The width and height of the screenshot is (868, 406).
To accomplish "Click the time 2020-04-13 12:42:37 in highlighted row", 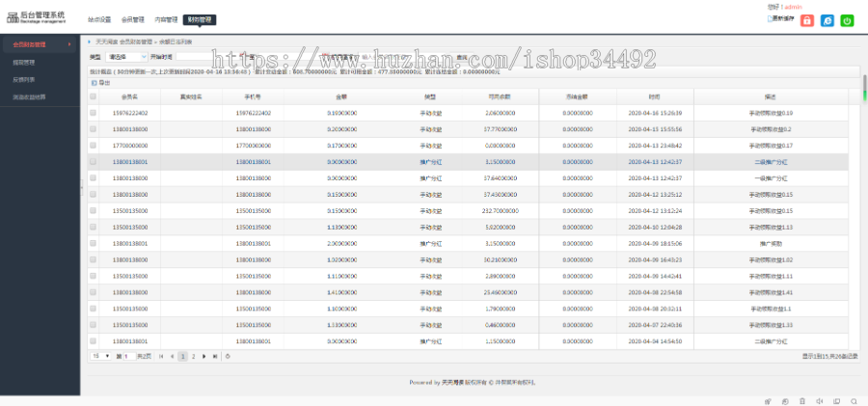I will 655,162.
